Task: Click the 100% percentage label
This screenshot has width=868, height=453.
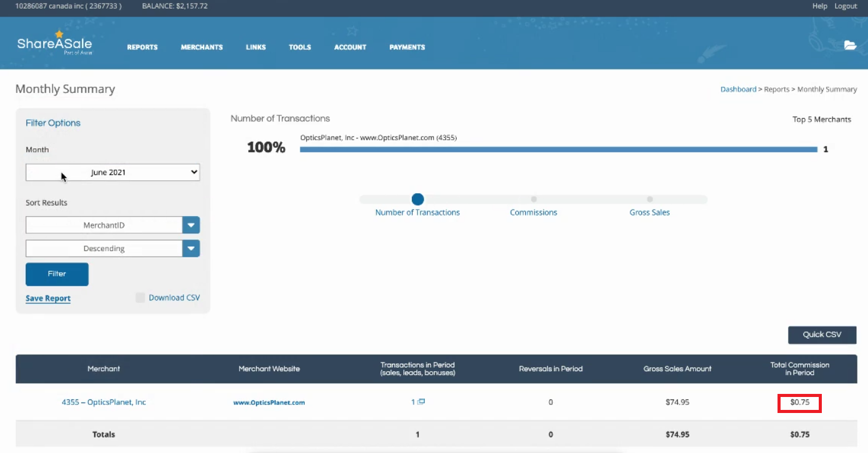Action: click(266, 148)
